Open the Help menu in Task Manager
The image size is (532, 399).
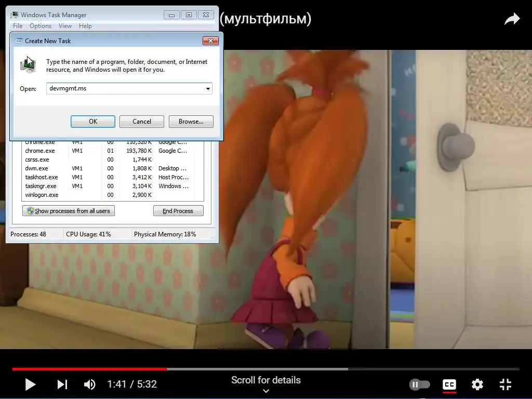tap(85, 26)
